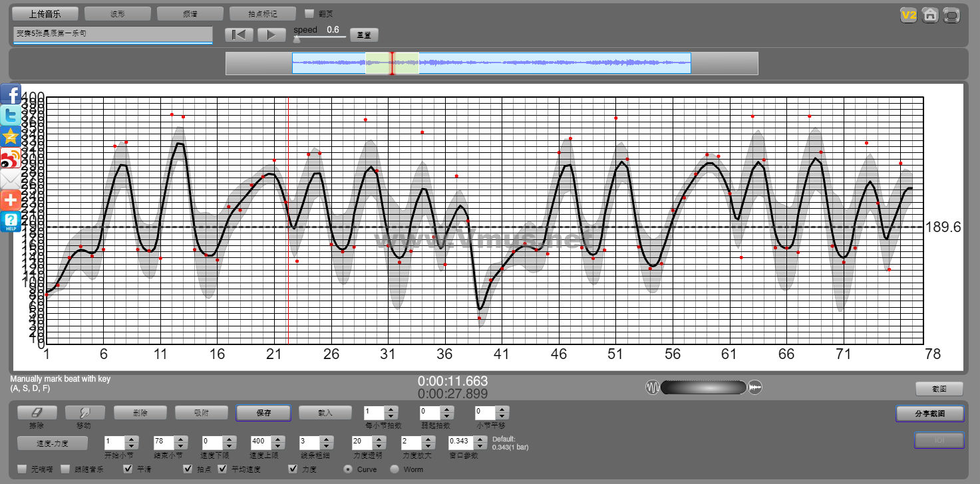980x484 pixels.
Task: Click the 吸附 snap button
Action: point(202,413)
